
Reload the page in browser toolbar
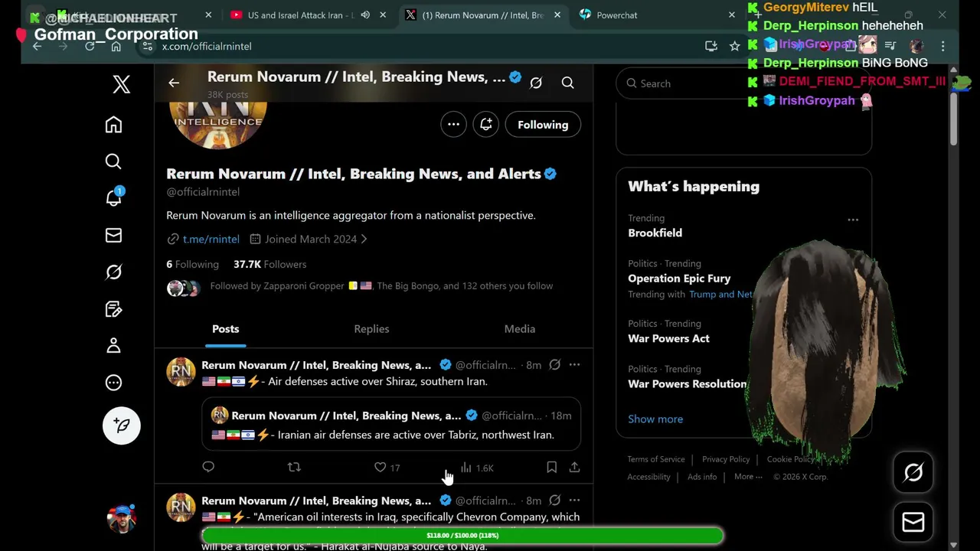click(90, 47)
